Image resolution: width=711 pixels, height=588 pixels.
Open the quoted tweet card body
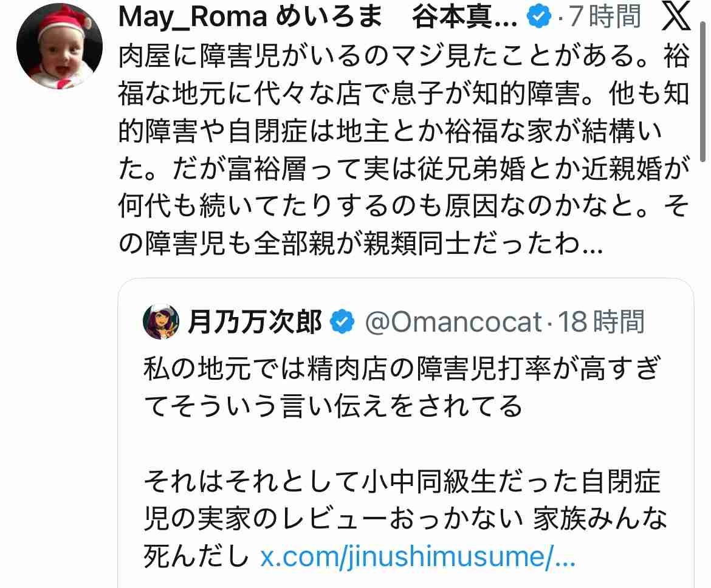[406, 433]
